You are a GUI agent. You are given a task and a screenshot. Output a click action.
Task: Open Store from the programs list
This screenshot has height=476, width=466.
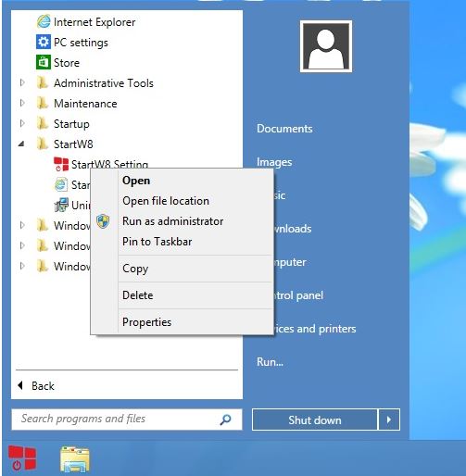pyautogui.click(x=67, y=63)
